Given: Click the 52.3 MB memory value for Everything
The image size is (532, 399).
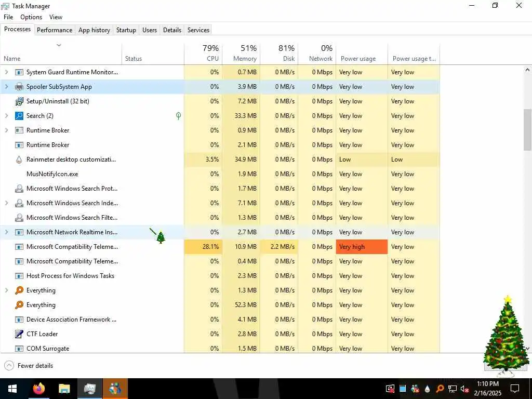Looking at the screenshot, I should [x=241, y=305].
